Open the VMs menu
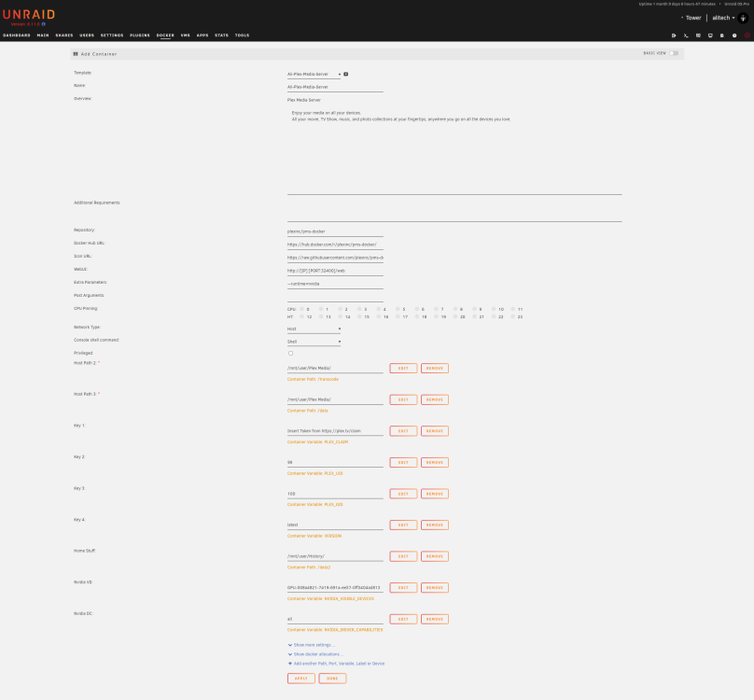The height and width of the screenshot is (700, 754). pyautogui.click(x=185, y=35)
